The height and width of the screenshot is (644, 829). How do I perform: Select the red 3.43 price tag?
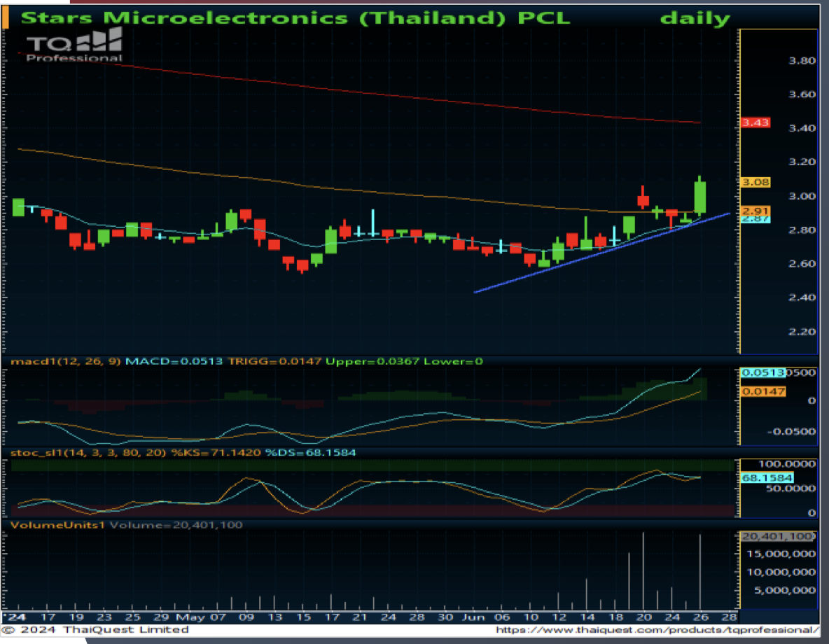pyautogui.click(x=755, y=122)
